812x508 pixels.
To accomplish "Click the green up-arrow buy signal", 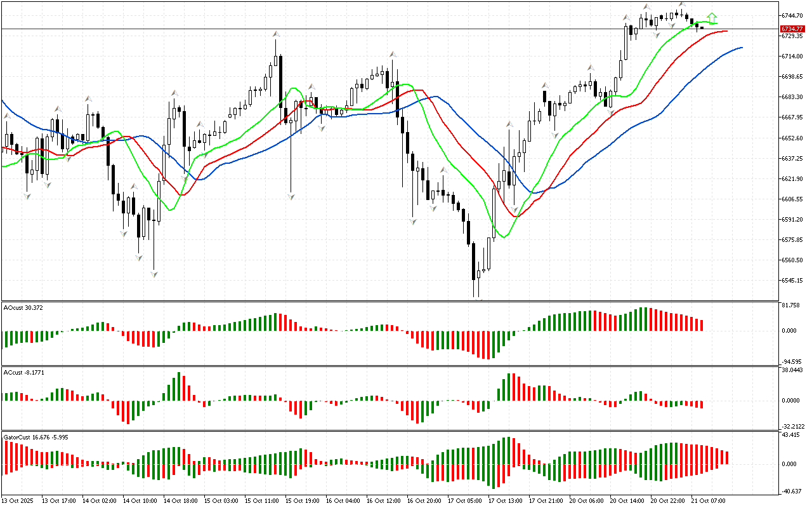I will (x=712, y=17).
